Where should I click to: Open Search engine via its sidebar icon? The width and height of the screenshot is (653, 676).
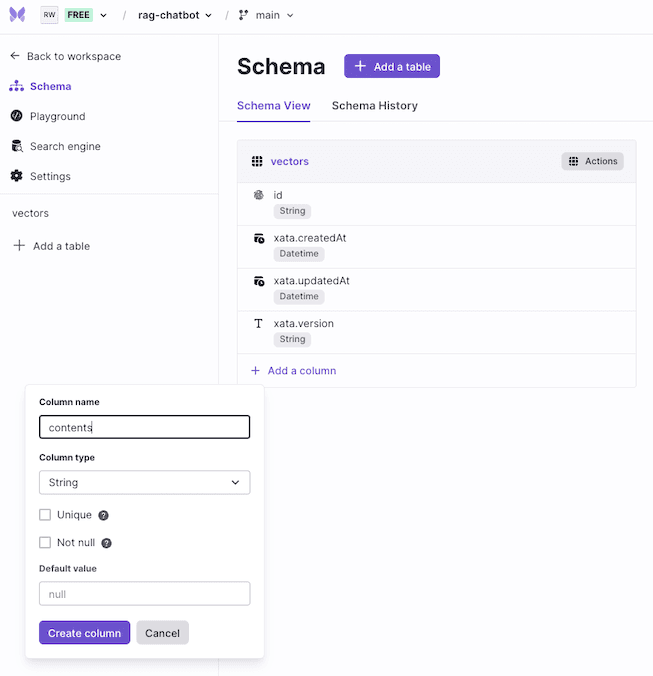pos(17,146)
